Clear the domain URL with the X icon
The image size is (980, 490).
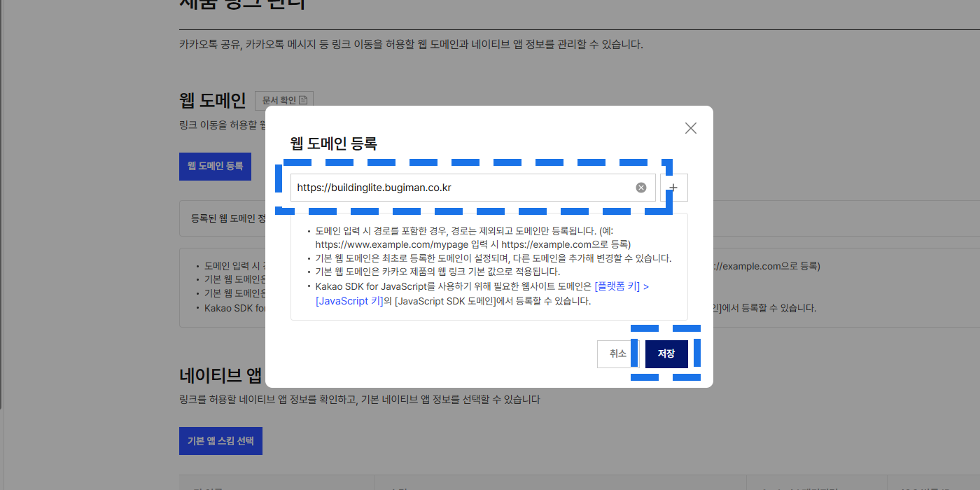[640, 188]
